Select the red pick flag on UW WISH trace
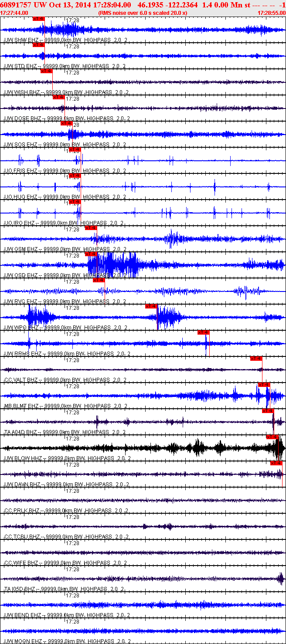 click(46, 71)
